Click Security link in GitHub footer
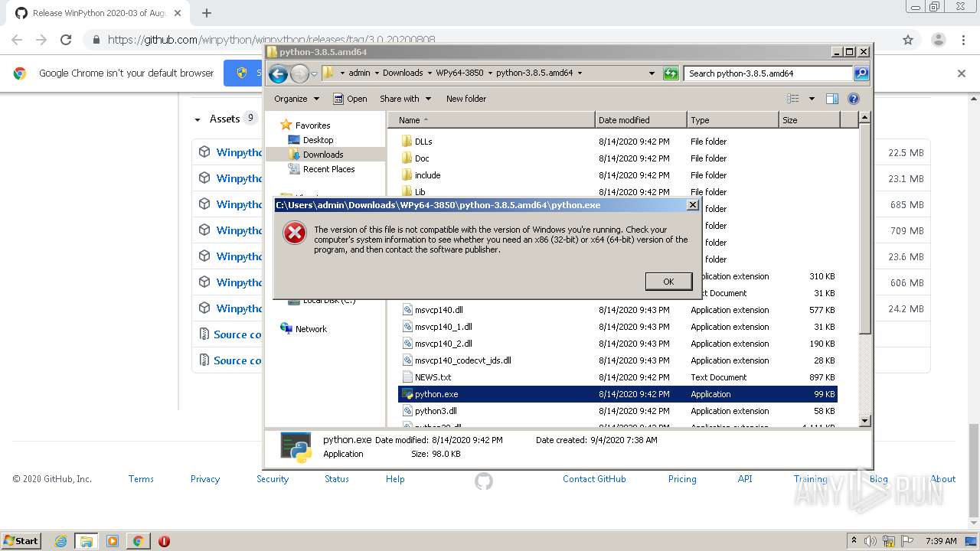This screenshot has height=551, width=980. click(273, 479)
